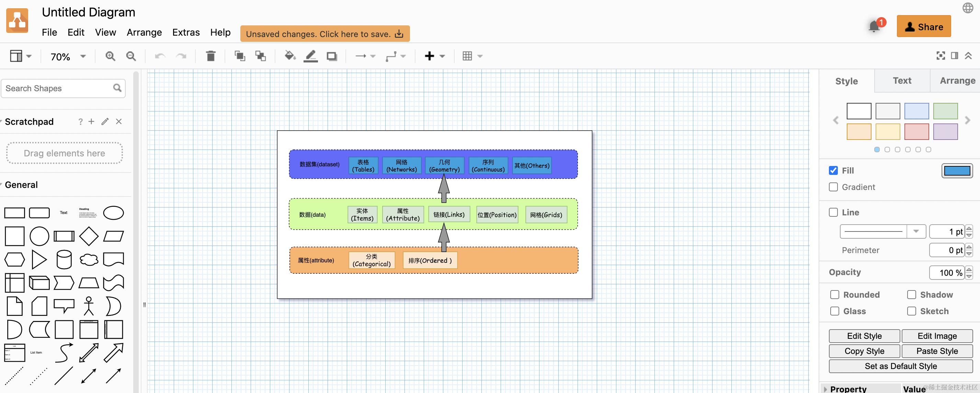This screenshot has width=980, height=393.
Task: Click the Delete trash can icon
Action: point(210,56)
